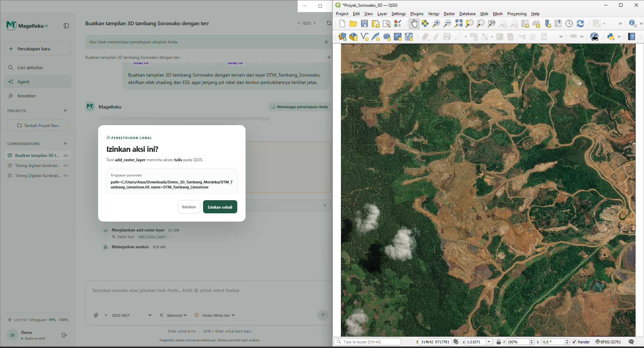Open the map scale 1:21071 dropdown
Screen dimensions: 644x348
pyautogui.click(x=489, y=342)
